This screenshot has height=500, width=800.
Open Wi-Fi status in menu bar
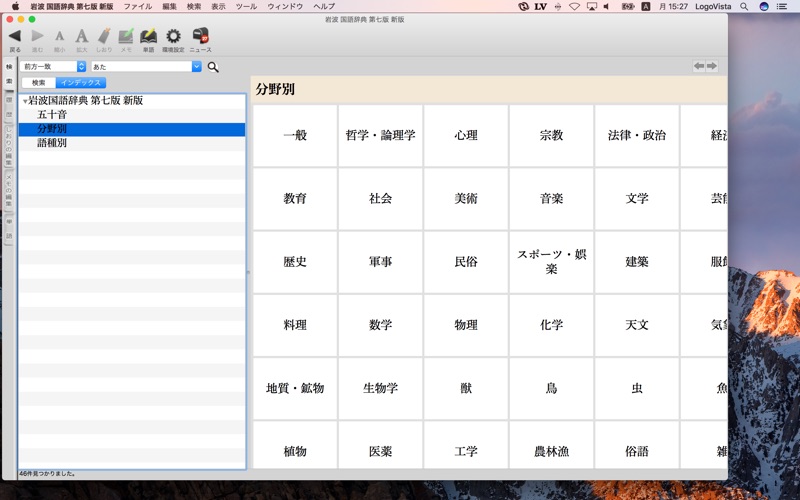574,7
